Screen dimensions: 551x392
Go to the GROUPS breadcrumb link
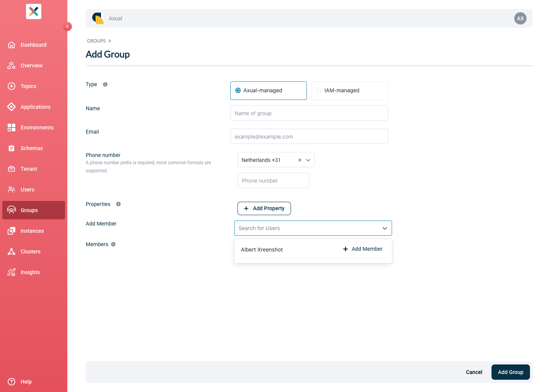tap(96, 41)
